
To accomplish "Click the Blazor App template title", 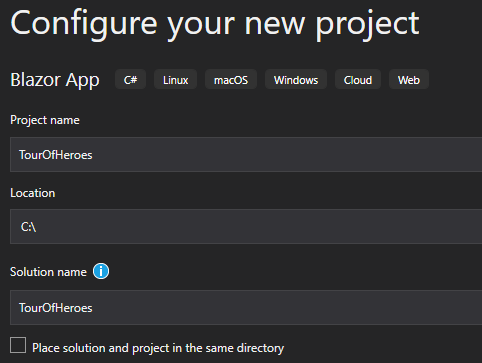I will click(x=55, y=80).
